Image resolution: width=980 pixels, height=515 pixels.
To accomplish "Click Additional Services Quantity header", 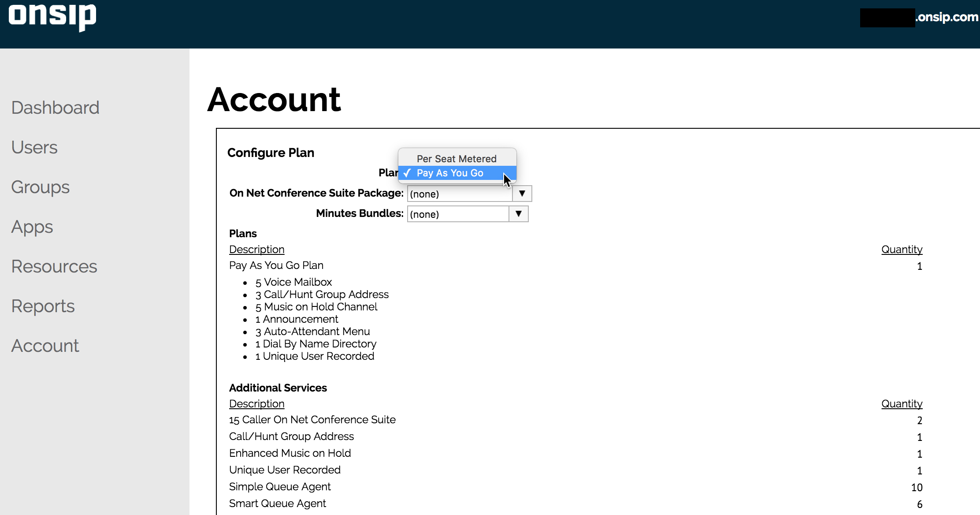I will tap(902, 403).
